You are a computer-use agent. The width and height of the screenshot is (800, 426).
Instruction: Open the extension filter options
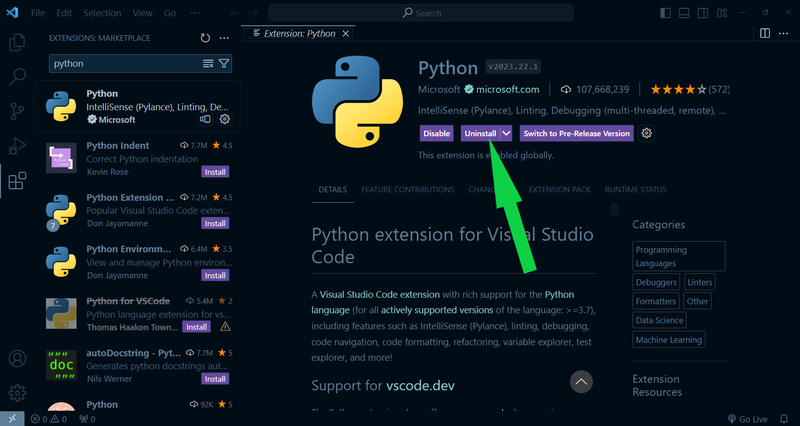pyautogui.click(x=224, y=63)
